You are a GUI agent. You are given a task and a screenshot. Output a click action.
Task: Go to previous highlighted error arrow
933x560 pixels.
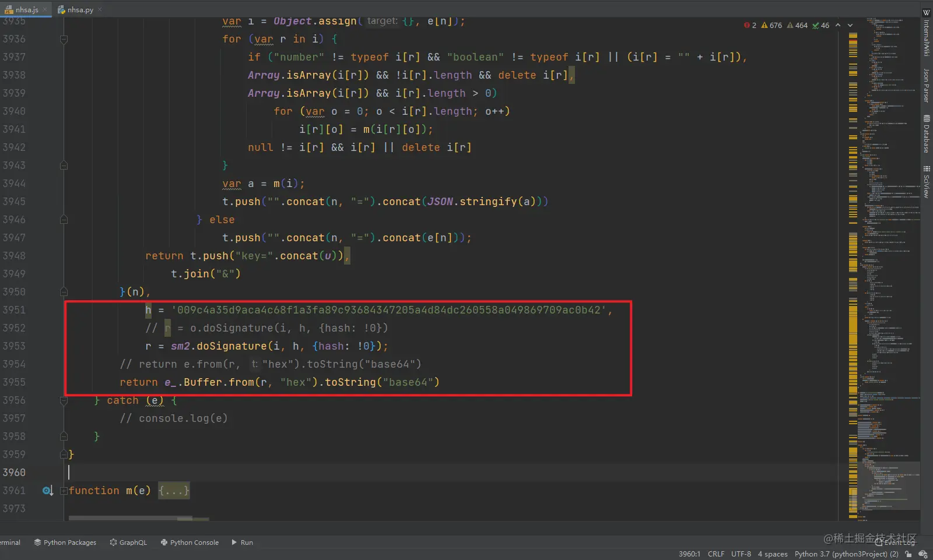pos(838,25)
